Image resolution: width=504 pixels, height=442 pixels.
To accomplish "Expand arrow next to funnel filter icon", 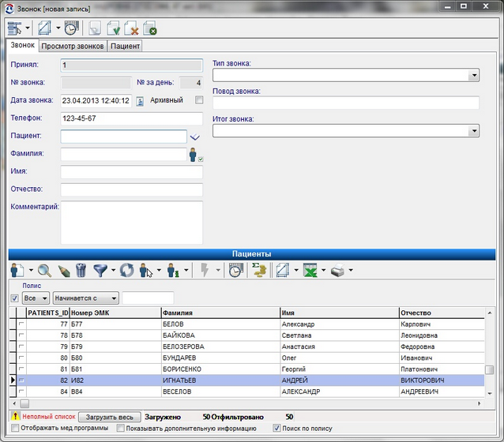I will 113,270.
